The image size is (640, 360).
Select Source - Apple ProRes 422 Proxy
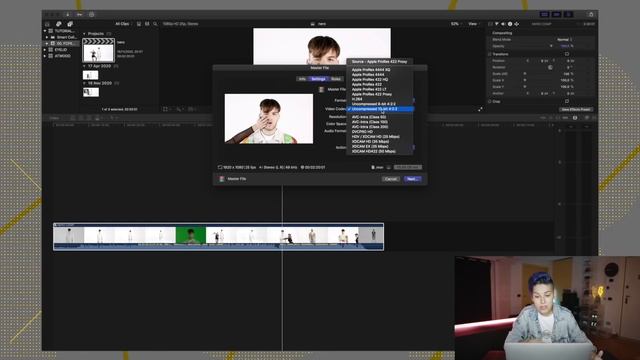pyautogui.click(x=379, y=62)
